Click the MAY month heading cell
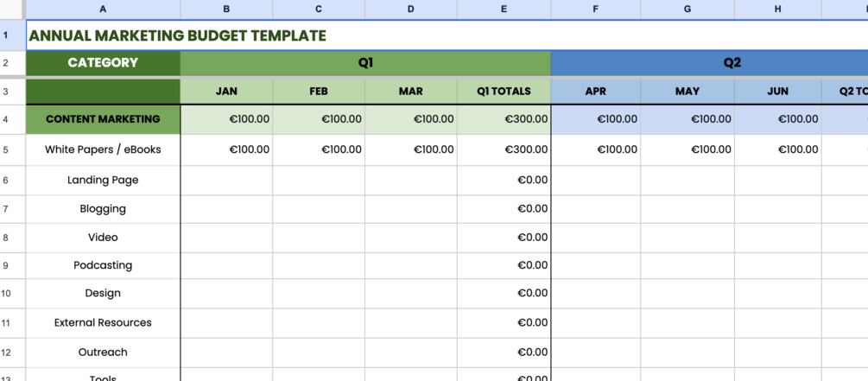The image size is (868, 381). click(687, 92)
